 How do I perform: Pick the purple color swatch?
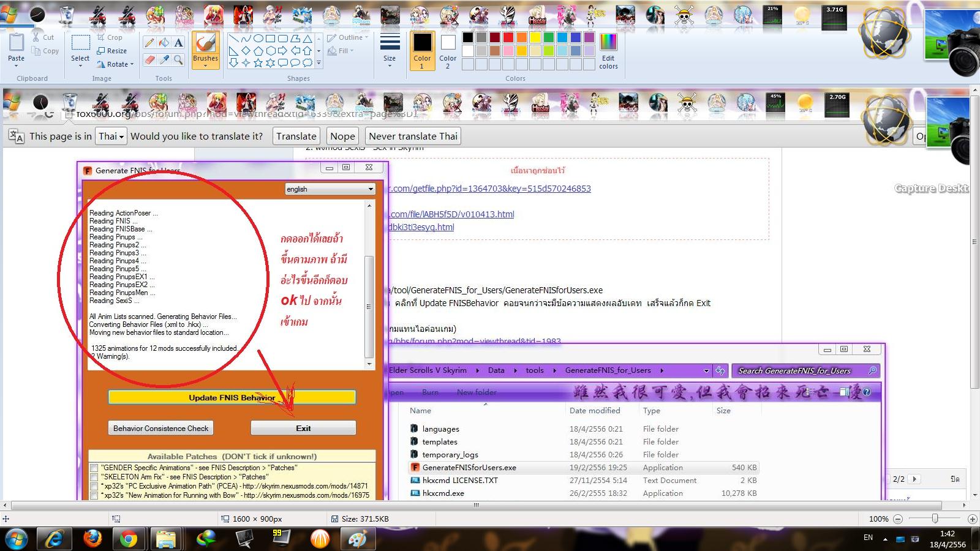589,38
